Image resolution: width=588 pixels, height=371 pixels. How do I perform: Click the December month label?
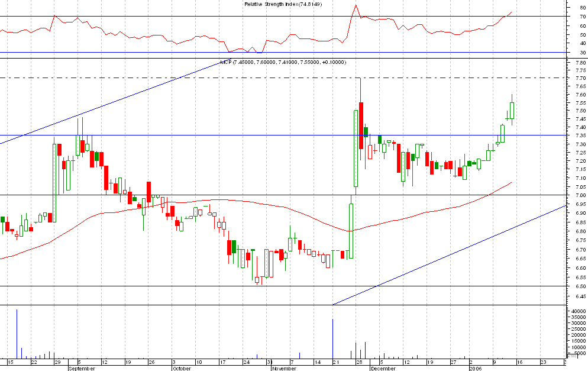point(383,369)
